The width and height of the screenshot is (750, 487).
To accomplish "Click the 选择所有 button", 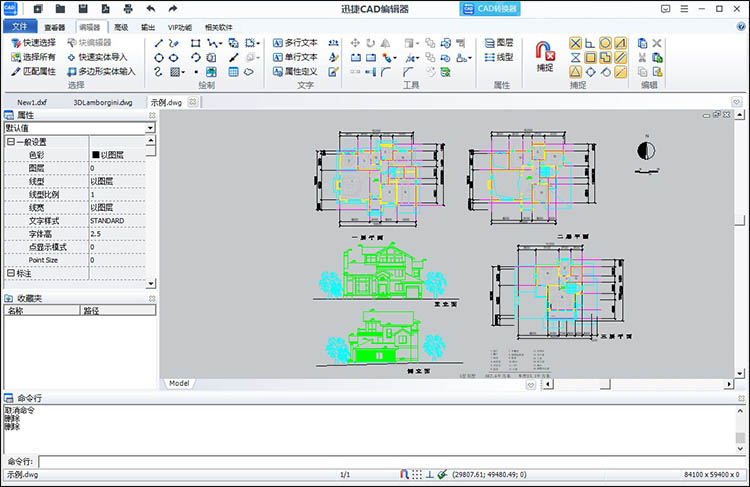I will tap(33, 57).
